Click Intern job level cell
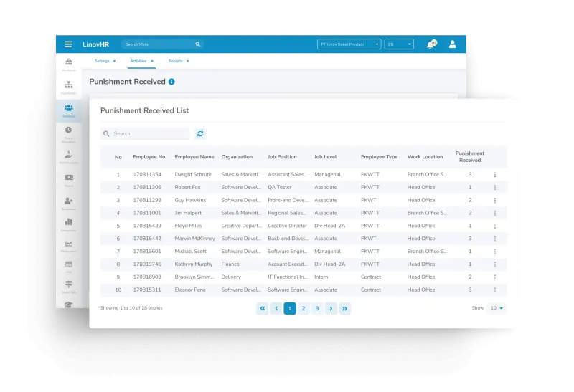Image resolution: width=574 pixels, height=392 pixels. pyautogui.click(x=321, y=277)
